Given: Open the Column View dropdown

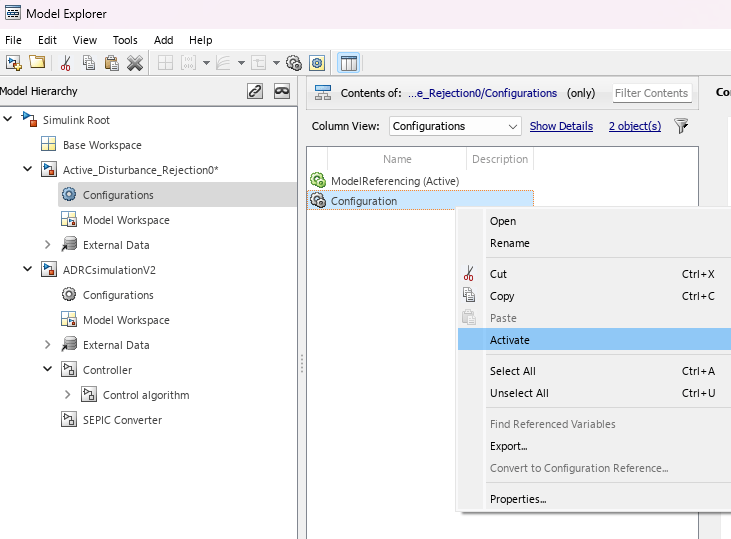Looking at the screenshot, I should (455, 126).
